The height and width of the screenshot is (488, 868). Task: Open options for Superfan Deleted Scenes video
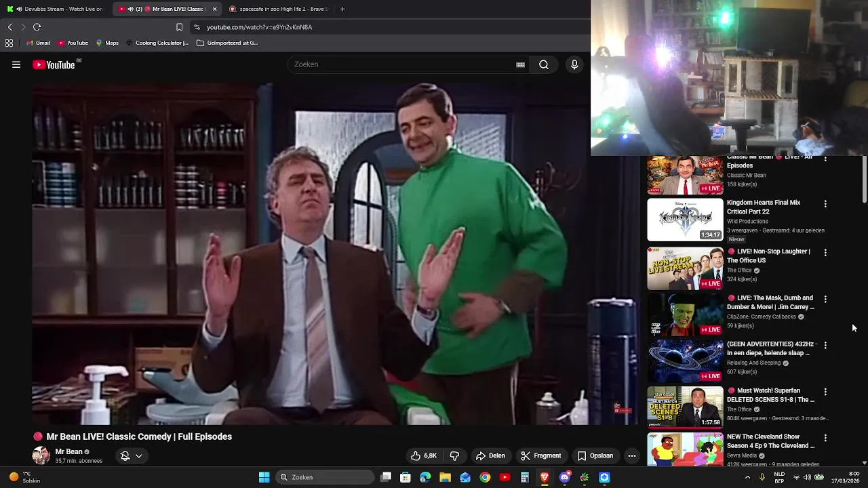pyautogui.click(x=825, y=392)
